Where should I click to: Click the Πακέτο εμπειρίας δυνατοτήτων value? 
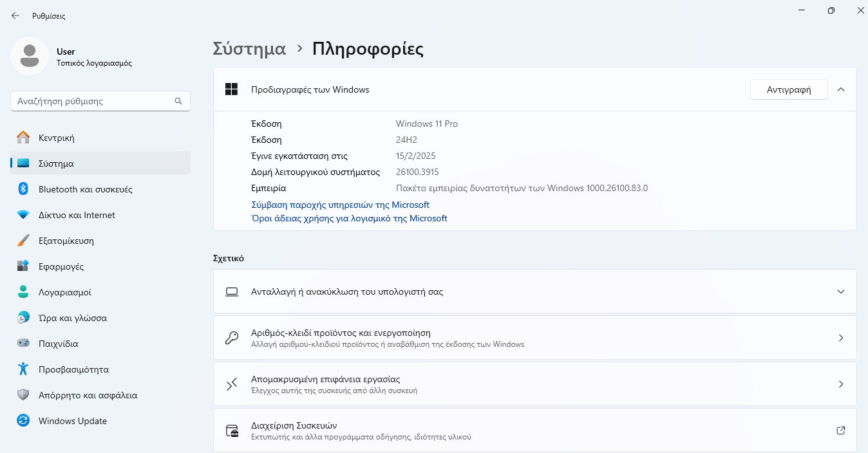522,188
